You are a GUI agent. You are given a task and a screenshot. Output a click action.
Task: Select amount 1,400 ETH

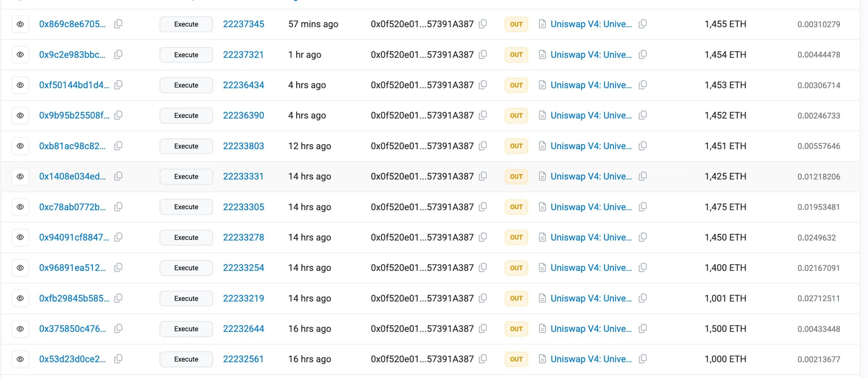coord(725,267)
